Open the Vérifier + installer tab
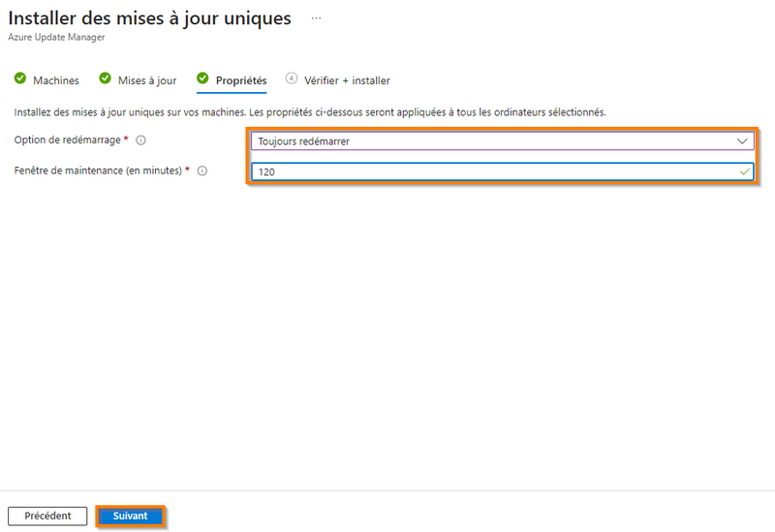 pyautogui.click(x=347, y=80)
